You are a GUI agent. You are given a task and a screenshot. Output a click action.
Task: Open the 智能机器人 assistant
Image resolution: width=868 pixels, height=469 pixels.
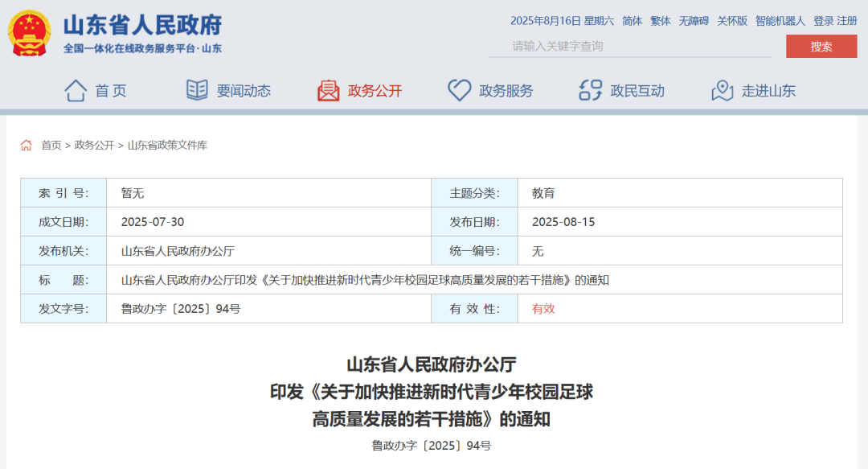click(780, 21)
